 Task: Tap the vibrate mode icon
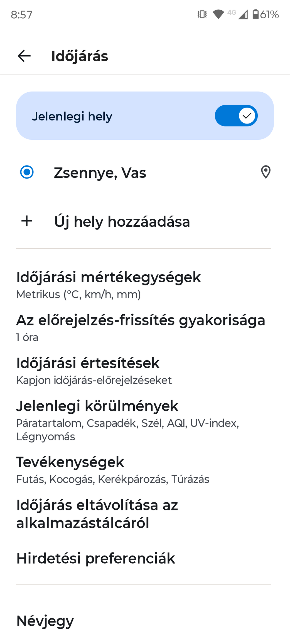pyautogui.click(x=202, y=14)
